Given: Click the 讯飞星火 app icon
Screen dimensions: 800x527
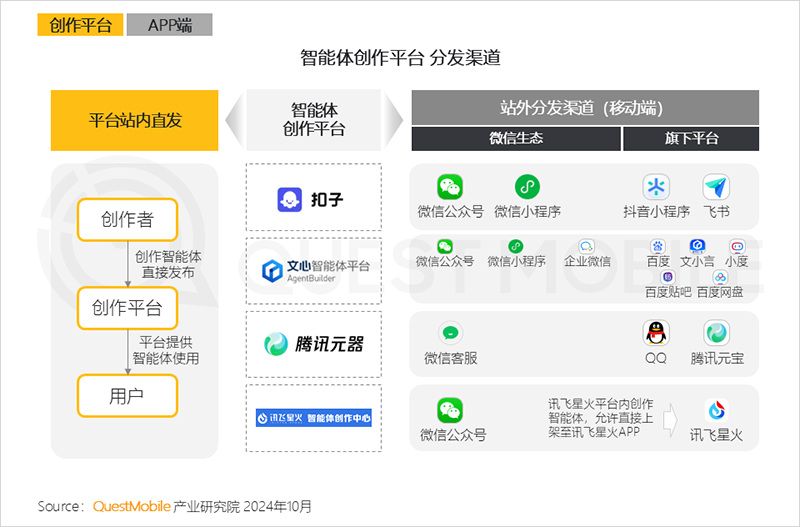Looking at the screenshot, I should point(716,410).
